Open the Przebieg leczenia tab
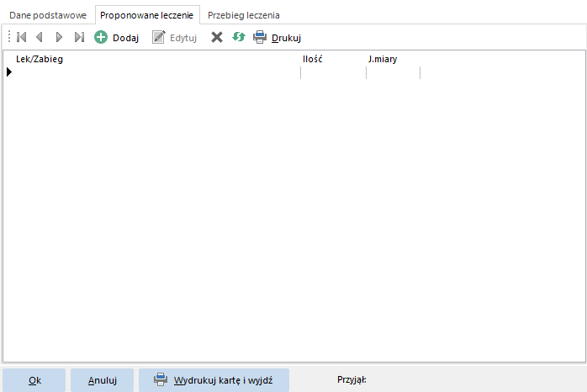The height and width of the screenshot is (392, 587). (x=244, y=15)
